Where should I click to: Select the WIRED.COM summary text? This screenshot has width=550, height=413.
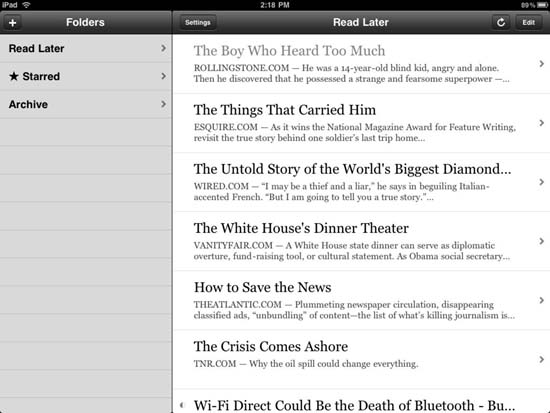342,192
